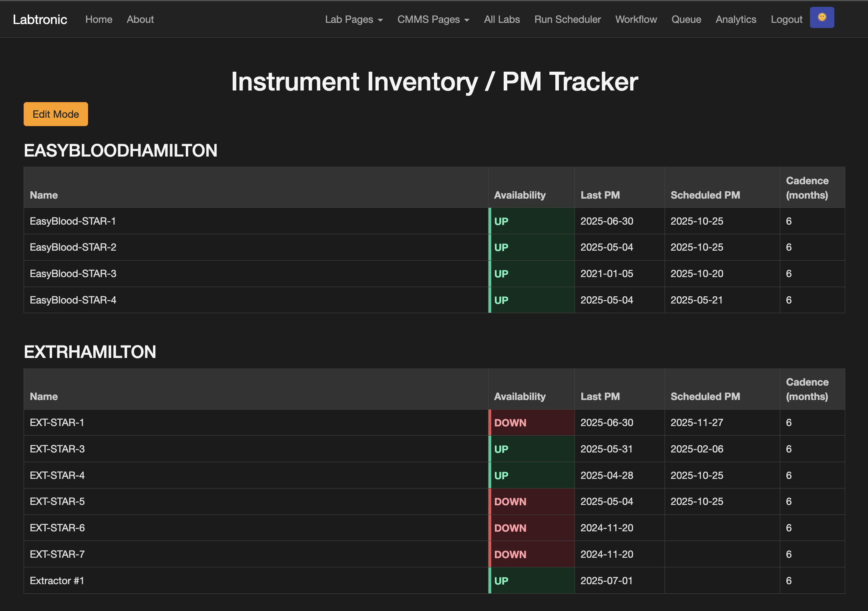This screenshot has width=868, height=611.
Task: Click the UP status for EasyBlood-STAR-2
Action: pos(531,247)
